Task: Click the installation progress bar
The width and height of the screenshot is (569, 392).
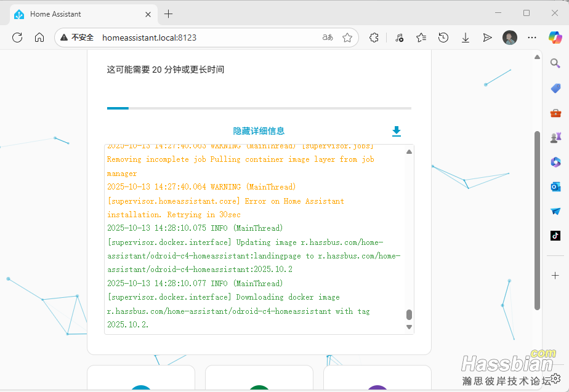Action: pos(259,108)
